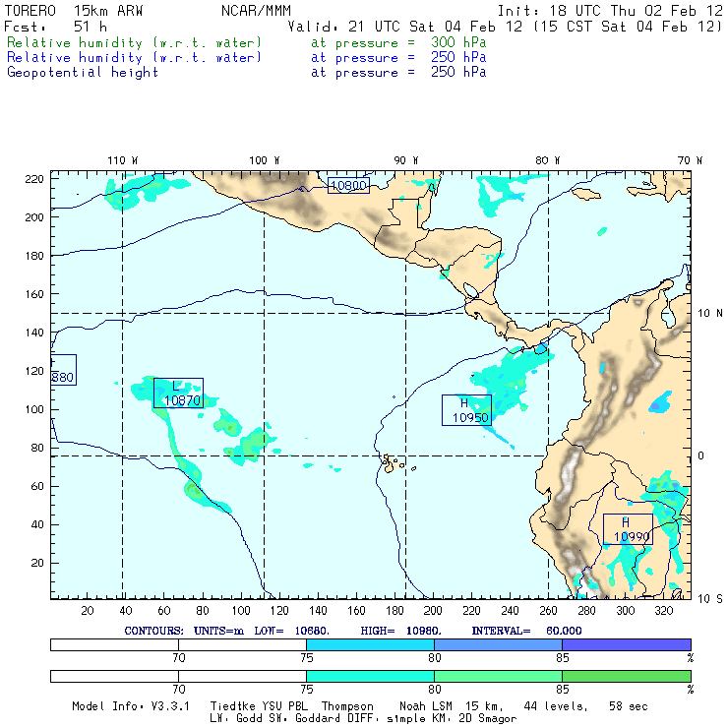
Task: Click the TORERO 15km ARW title
Action: [74, 10]
